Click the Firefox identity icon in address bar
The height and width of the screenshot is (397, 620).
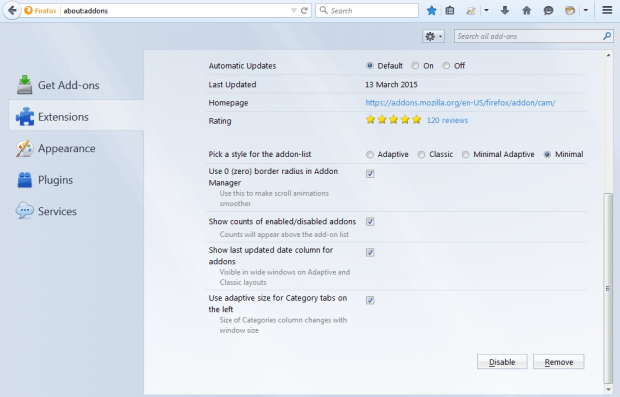pos(28,11)
